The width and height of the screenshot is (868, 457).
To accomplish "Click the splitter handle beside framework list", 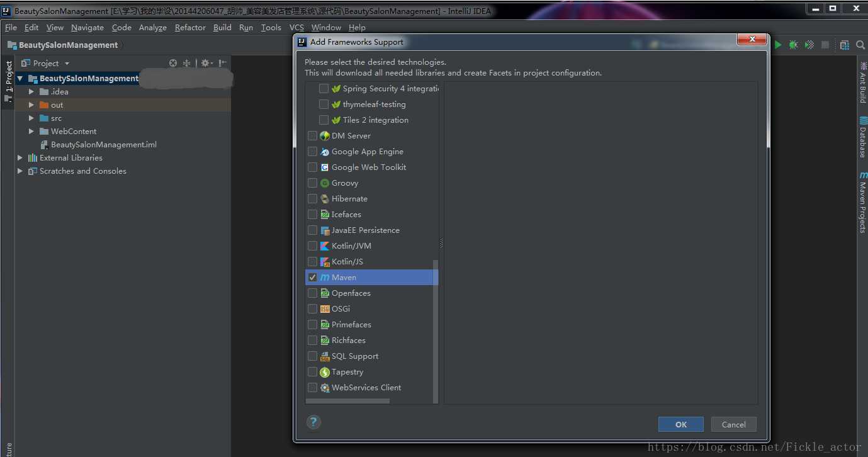I will (441, 242).
